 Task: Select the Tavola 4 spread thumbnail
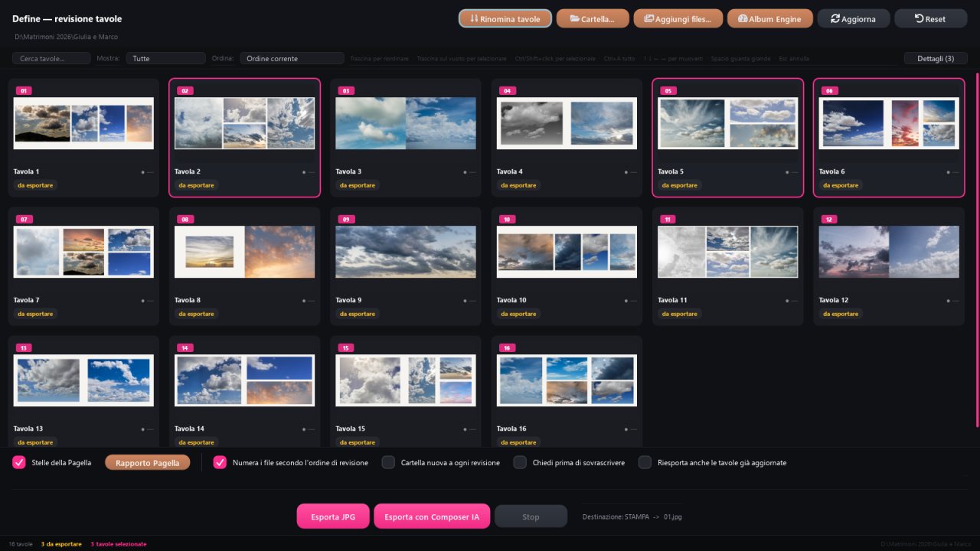[567, 123]
